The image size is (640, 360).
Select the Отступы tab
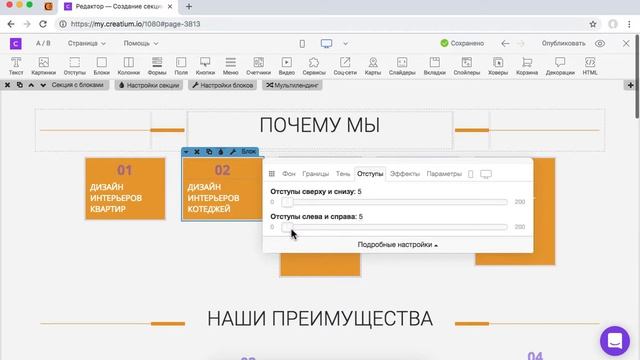pyautogui.click(x=370, y=174)
